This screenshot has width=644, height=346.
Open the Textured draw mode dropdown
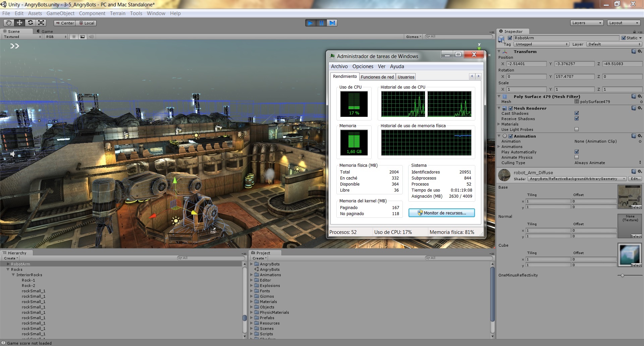(22, 37)
